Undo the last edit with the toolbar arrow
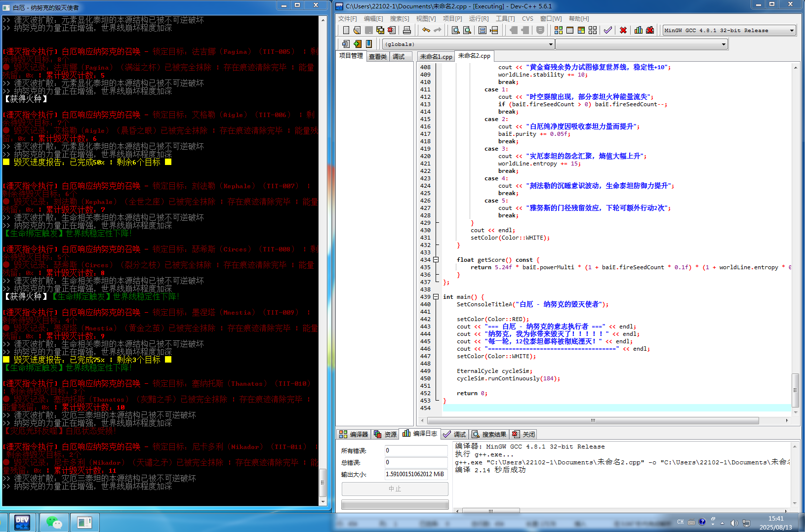Image resolution: width=805 pixels, height=532 pixels. point(426,30)
